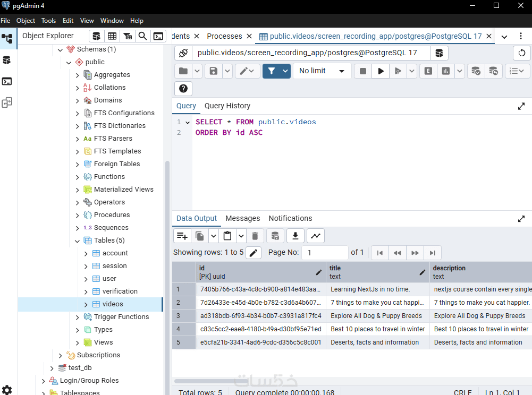Click the Object Explorer vertical scrollbar
The image size is (532, 395).
pyautogui.click(x=167, y=278)
